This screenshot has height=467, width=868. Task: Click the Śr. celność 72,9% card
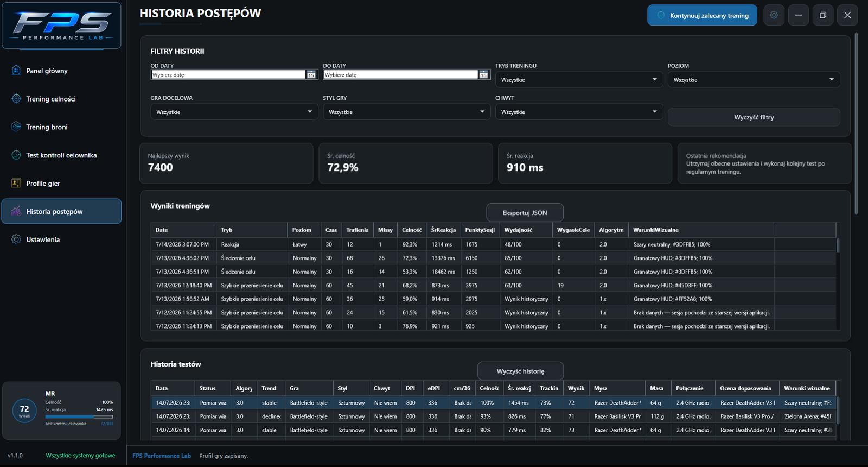[406, 163]
